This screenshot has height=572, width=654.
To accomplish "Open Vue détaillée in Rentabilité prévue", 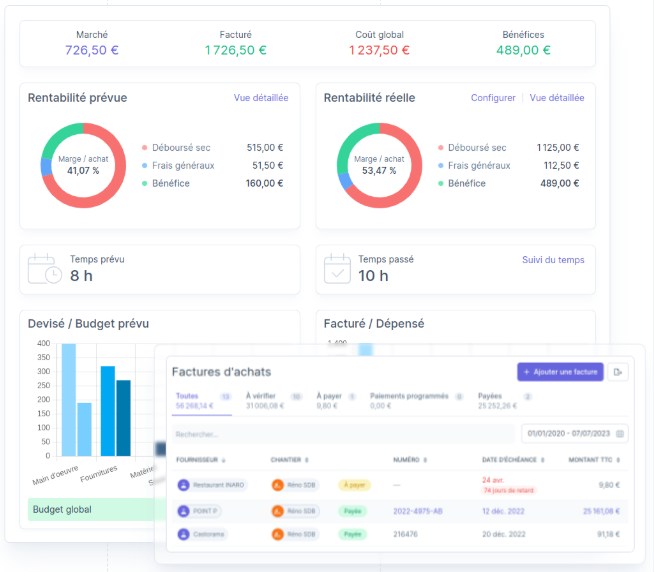I will click(x=261, y=98).
